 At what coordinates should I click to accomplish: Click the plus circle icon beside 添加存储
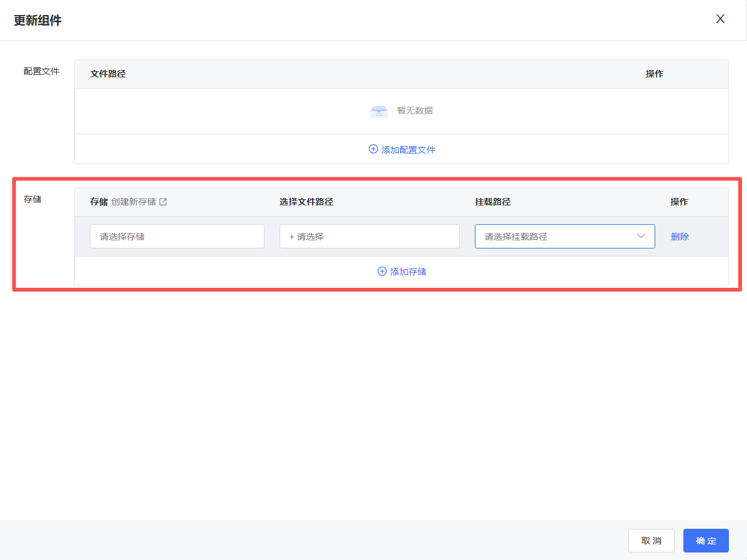pos(382,272)
